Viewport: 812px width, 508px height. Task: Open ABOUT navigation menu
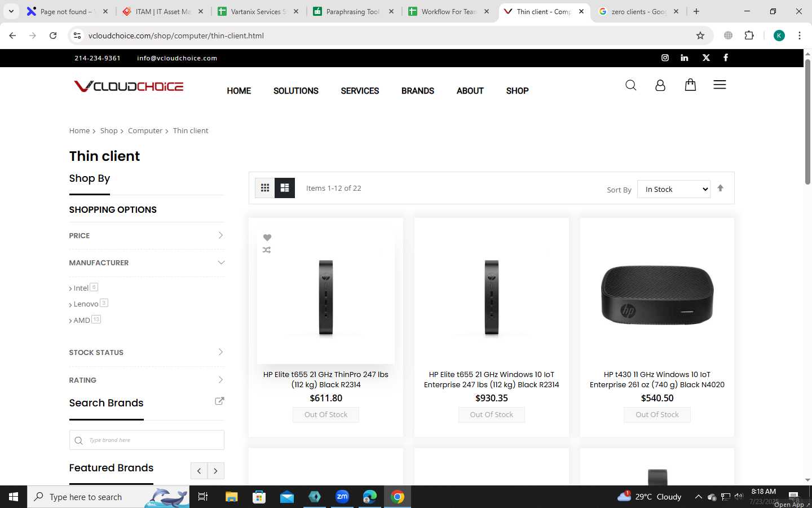470,91
